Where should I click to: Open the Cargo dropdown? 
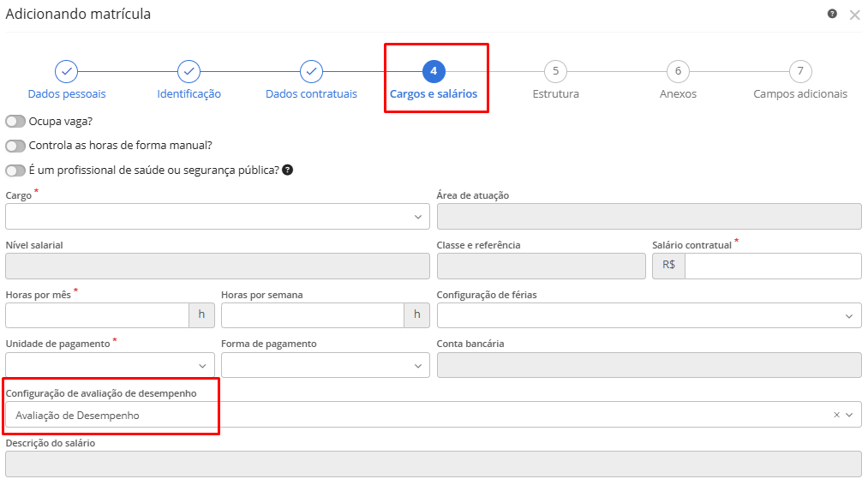[x=218, y=217]
